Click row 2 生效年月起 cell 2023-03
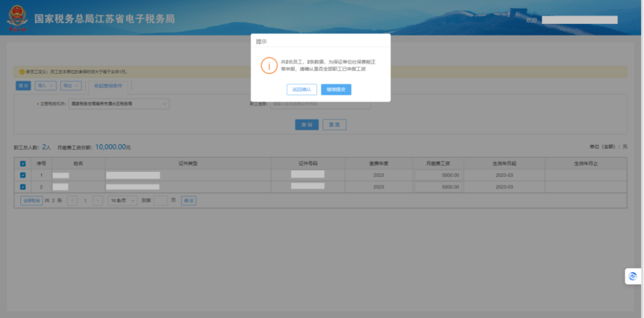This screenshot has height=318, width=644. point(504,187)
